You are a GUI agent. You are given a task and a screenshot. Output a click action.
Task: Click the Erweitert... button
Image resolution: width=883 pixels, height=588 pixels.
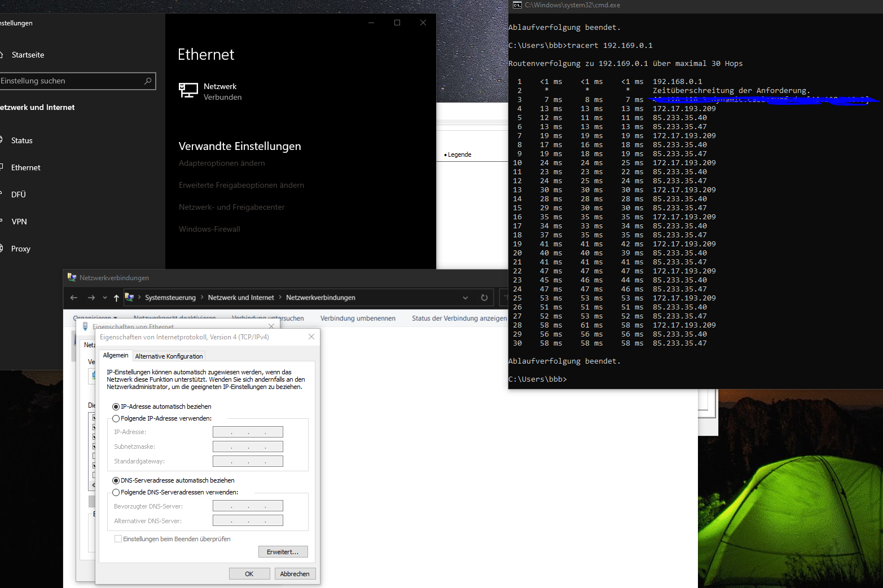point(283,552)
